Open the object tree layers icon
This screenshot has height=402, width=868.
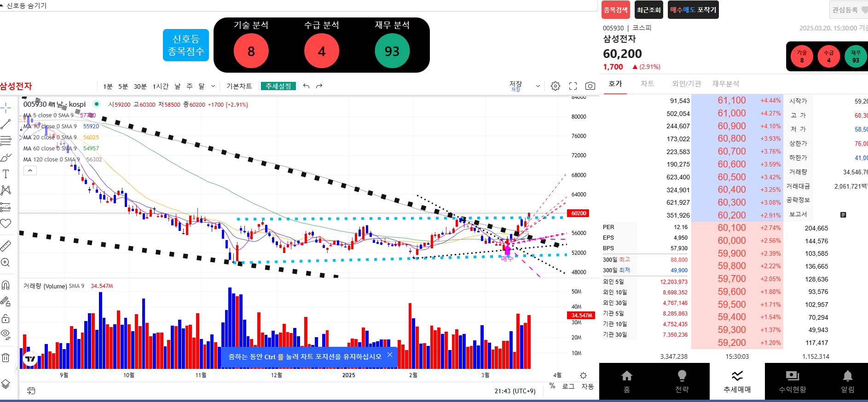coord(6,384)
